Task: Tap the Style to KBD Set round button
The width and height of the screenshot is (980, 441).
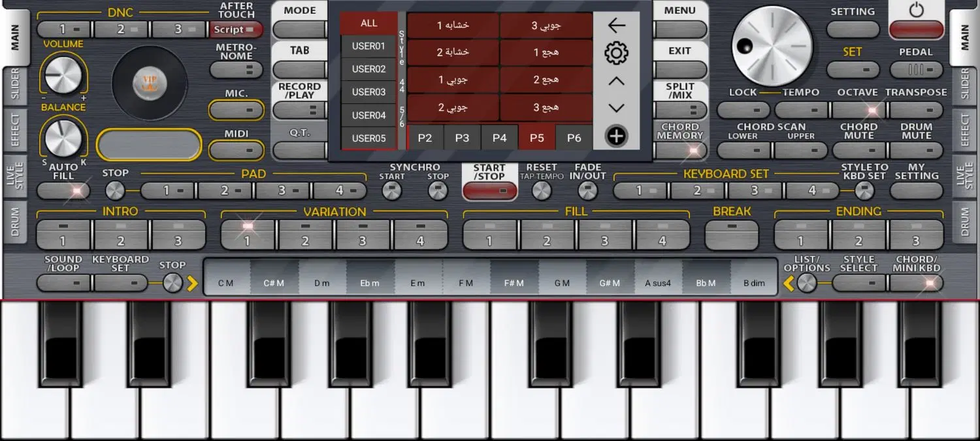Action: (864, 191)
